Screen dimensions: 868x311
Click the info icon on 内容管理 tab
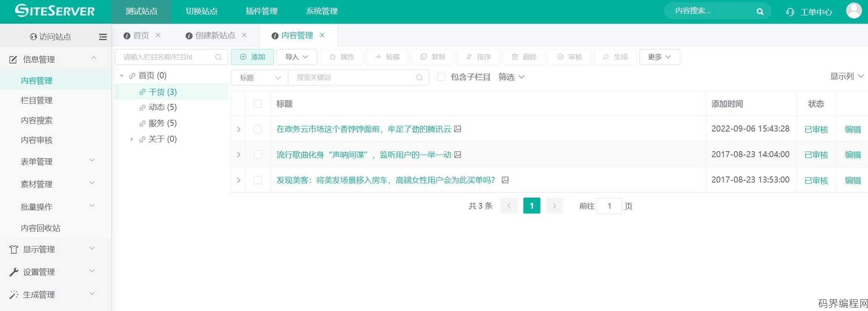275,36
